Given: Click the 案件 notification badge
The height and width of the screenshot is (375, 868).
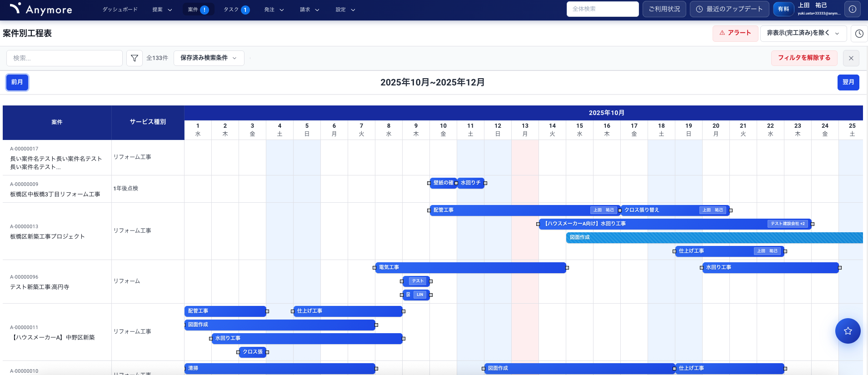Looking at the screenshot, I should (205, 10).
